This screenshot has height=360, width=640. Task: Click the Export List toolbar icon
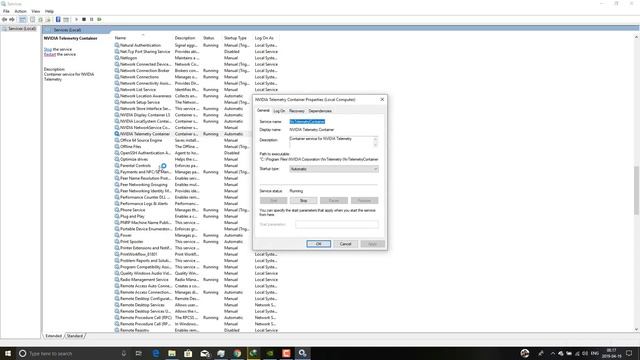(x=48, y=20)
